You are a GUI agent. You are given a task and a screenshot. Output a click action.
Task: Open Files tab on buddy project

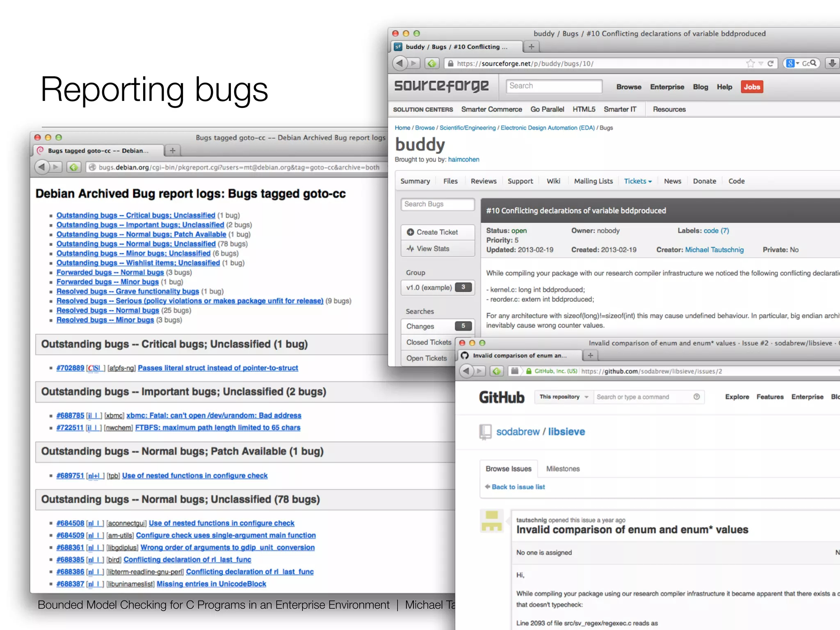click(450, 181)
